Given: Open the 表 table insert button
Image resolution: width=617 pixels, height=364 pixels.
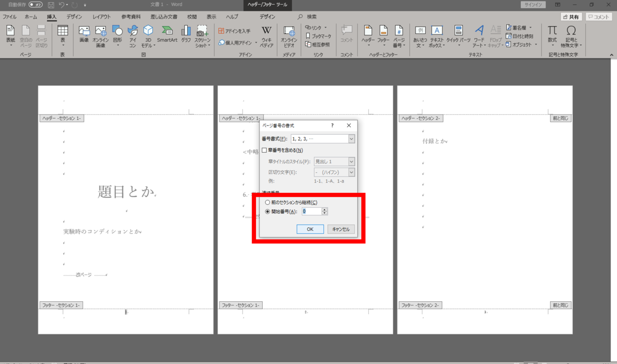Looking at the screenshot, I should [x=63, y=36].
